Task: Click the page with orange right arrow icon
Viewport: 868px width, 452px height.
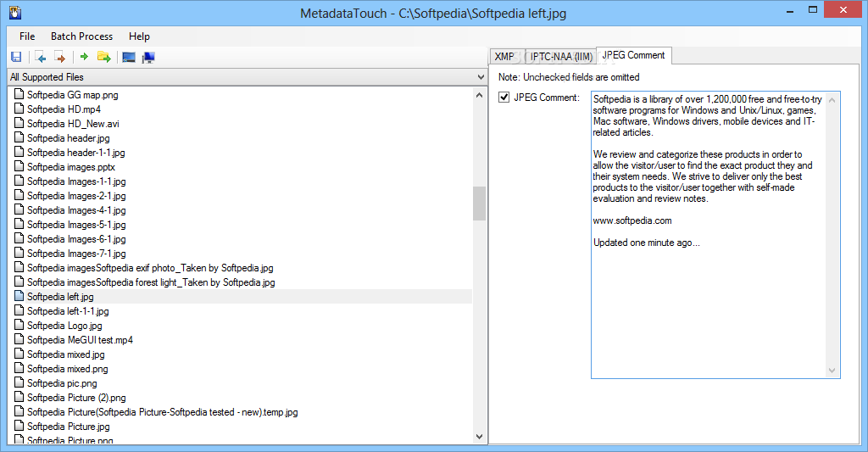Action: click(60, 57)
